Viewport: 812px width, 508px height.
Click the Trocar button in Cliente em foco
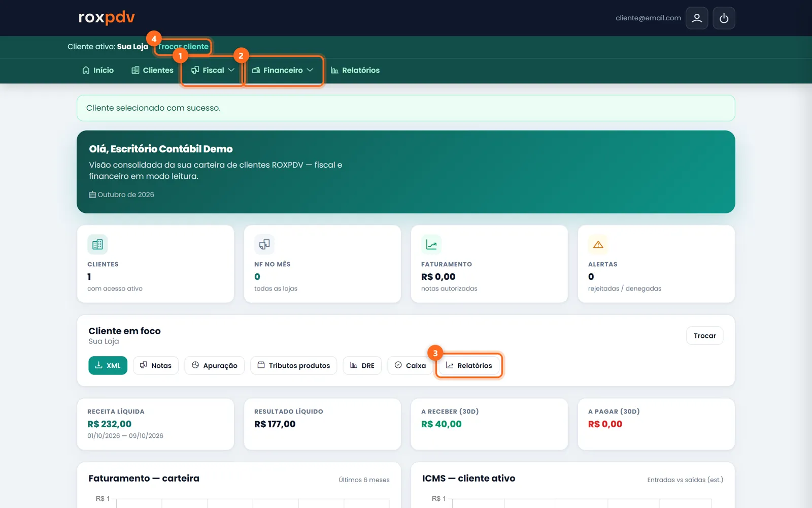pyautogui.click(x=705, y=336)
